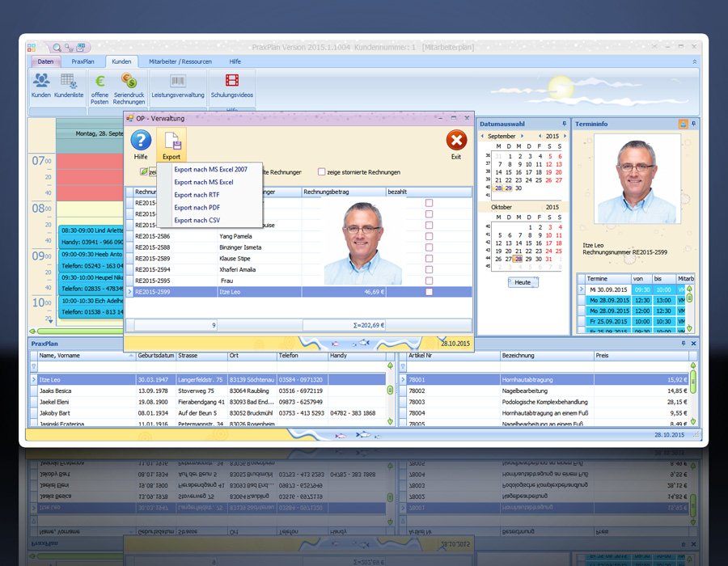
Task: Collapse the ribbon with top-right chevron
Action: [x=695, y=61]
